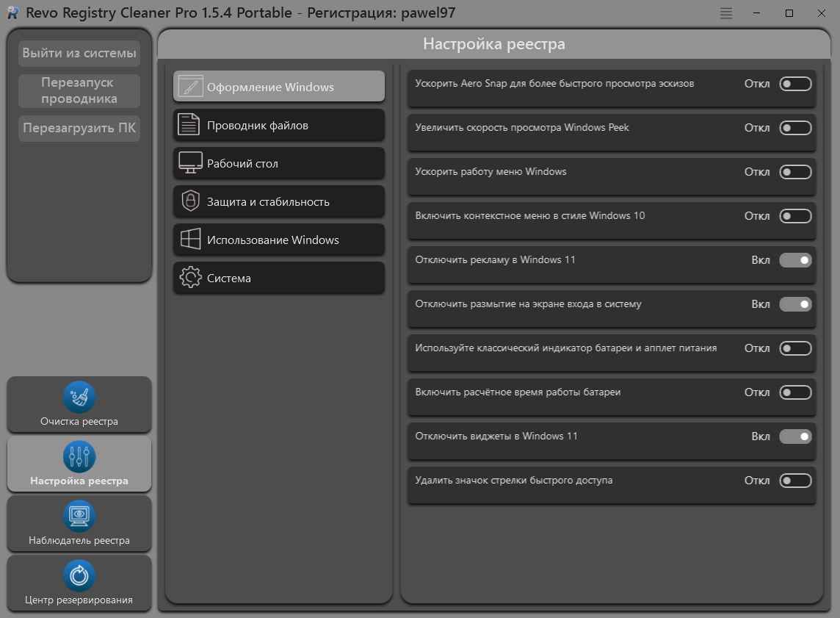Enable classic battery indicator toggle
Image resolution: width=840 pixels, height=618 pixels.
coord(795,348)
